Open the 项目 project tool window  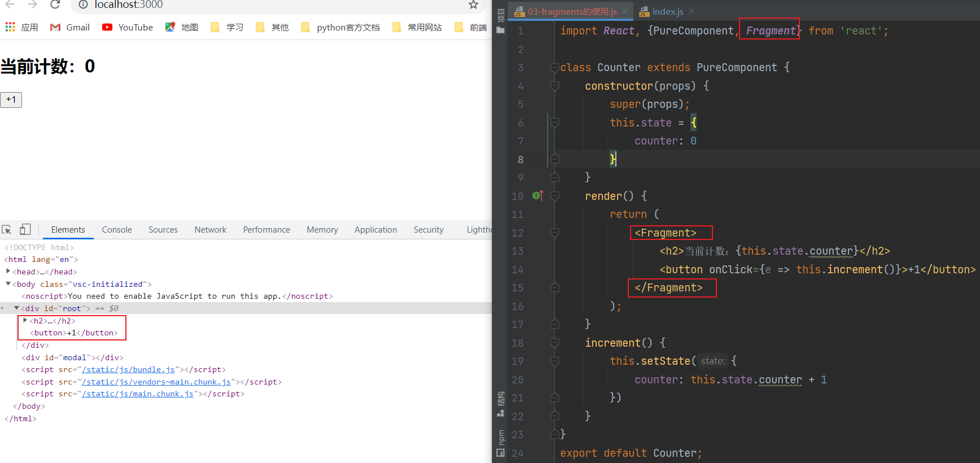[x=500, y=21]
